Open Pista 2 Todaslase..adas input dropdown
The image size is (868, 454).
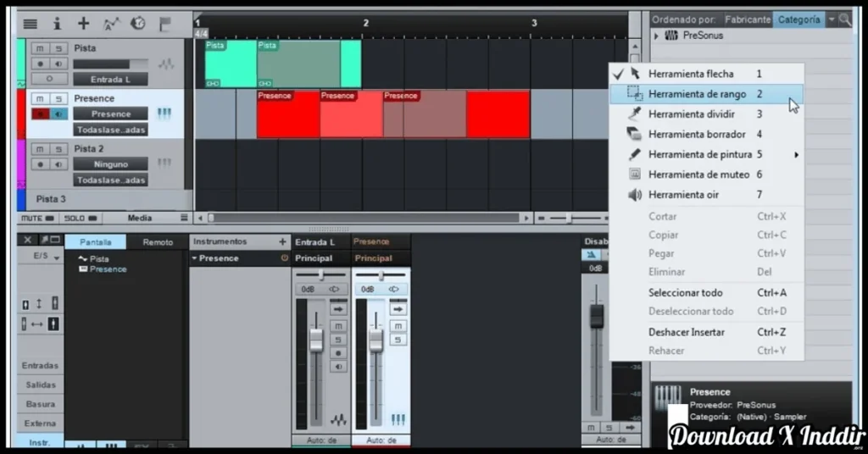(111, 180)
